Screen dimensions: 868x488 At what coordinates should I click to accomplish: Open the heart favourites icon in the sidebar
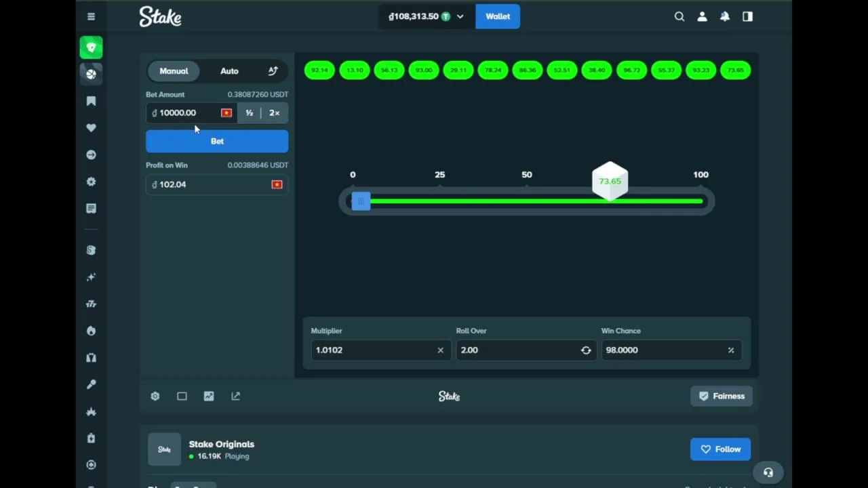pos(91,128)
